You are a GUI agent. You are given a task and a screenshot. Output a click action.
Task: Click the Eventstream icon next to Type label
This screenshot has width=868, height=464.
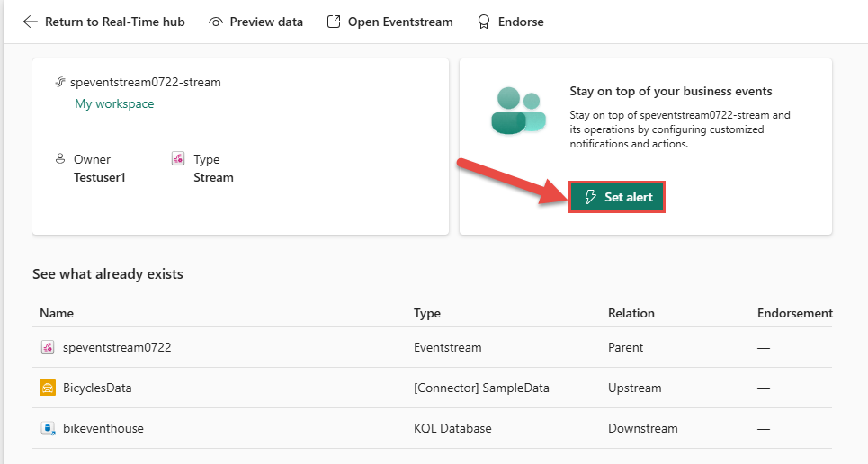tap(178, 159)
